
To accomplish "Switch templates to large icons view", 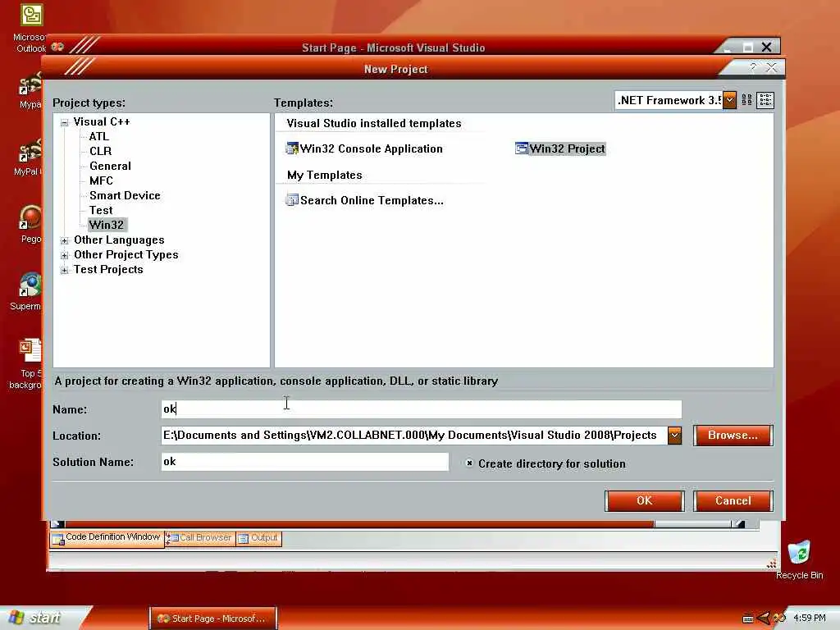I will pyautogui.click(x=746, y=100).
